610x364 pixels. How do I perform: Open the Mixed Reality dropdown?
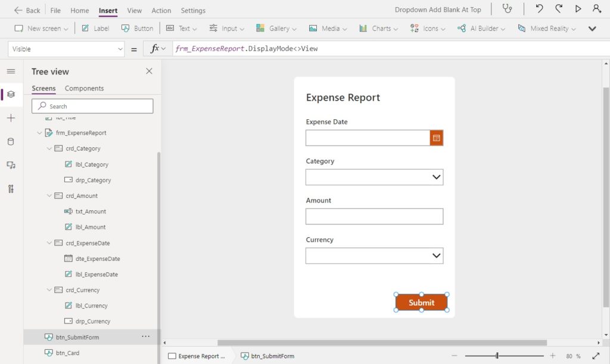click(547, 29)
